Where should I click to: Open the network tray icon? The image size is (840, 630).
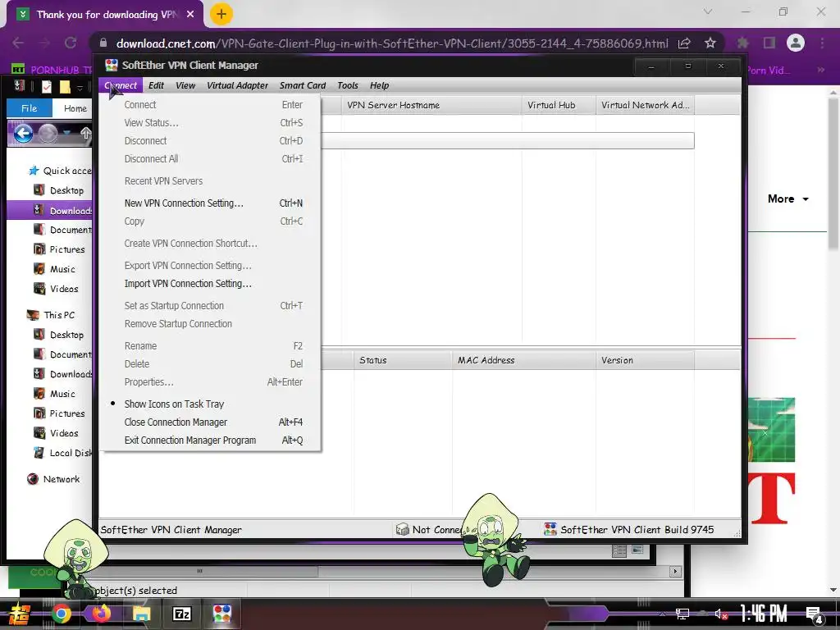point(682,614)
